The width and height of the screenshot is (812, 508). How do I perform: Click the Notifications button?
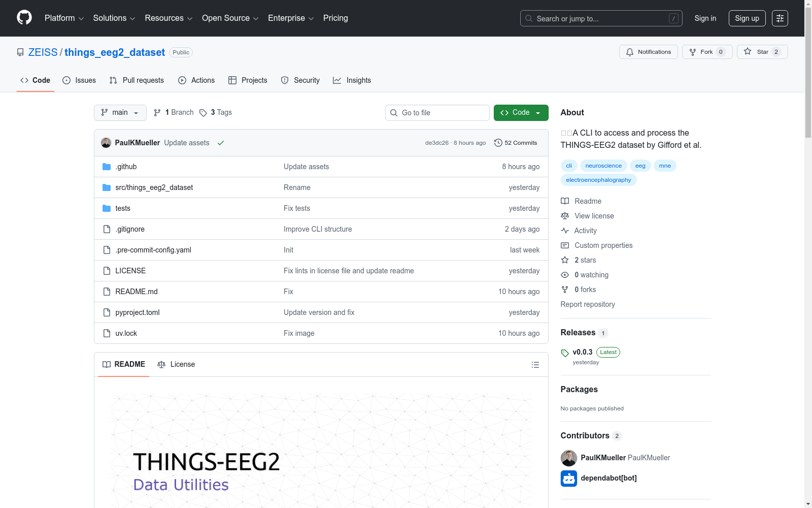point(649,52)
